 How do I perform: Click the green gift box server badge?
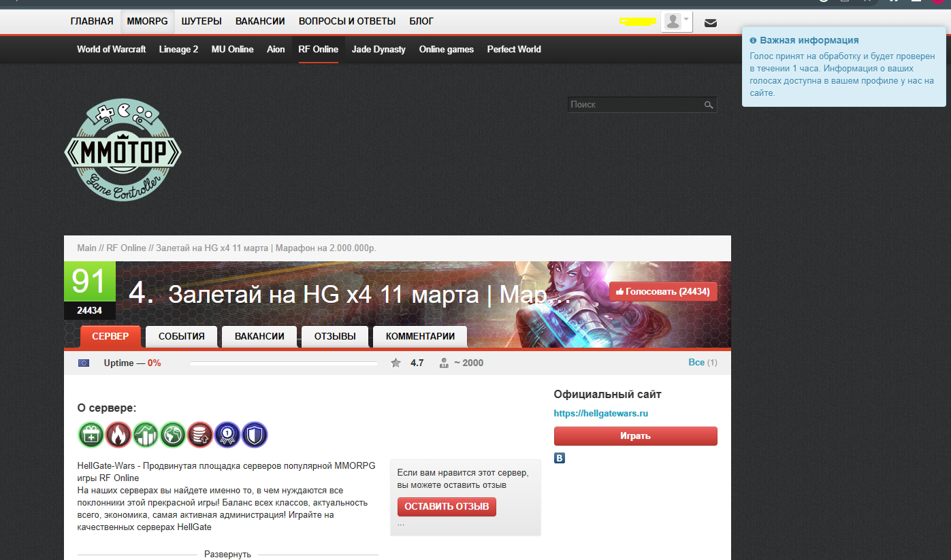click(91, 434)
